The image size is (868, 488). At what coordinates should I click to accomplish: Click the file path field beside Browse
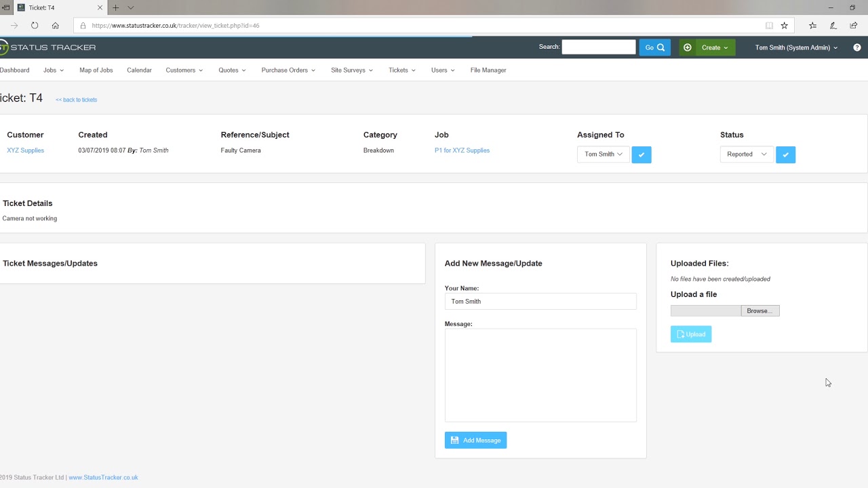click(x=706, y=310)
